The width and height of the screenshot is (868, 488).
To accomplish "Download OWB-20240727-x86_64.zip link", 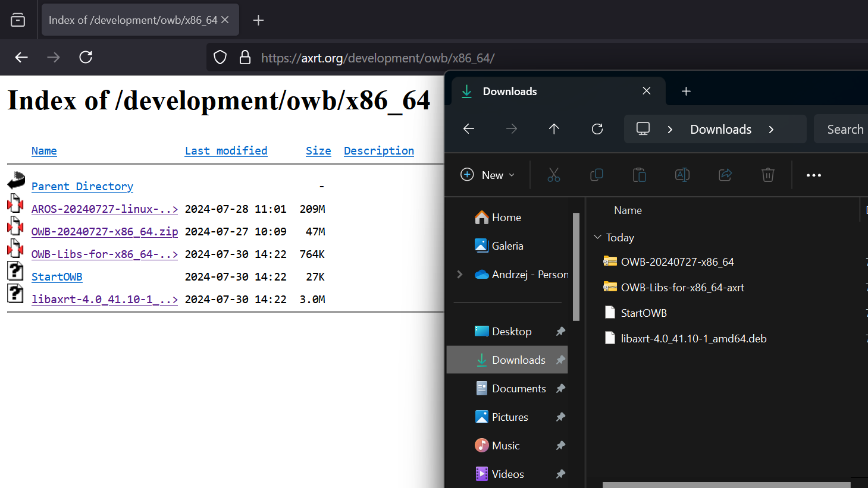I will tap(105, 232).
